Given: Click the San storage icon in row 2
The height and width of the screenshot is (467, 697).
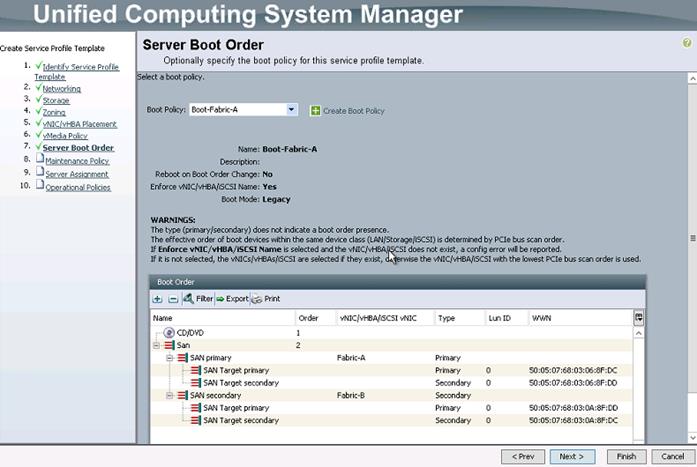Looking at the screenshot, I should 169,345.
